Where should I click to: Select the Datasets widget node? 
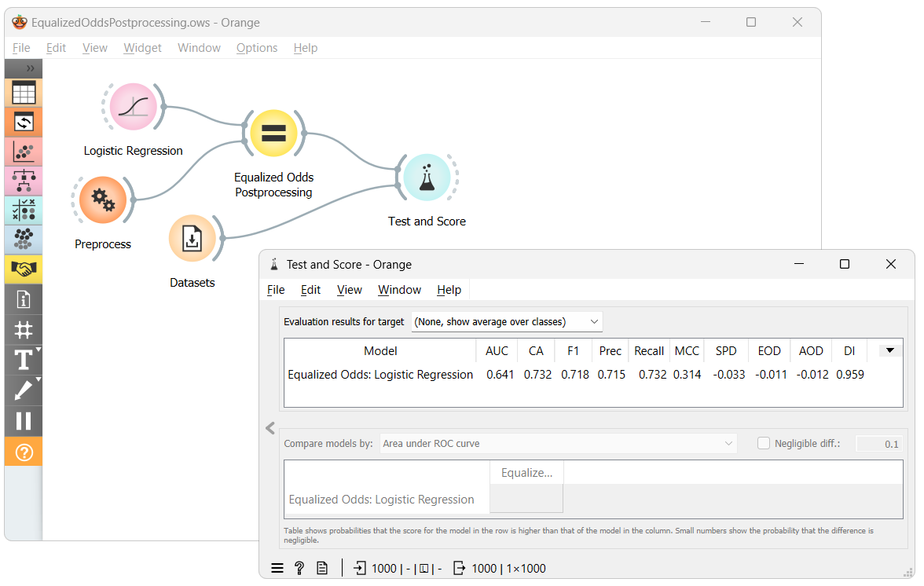pyautogui.click(x=192, y=239)
